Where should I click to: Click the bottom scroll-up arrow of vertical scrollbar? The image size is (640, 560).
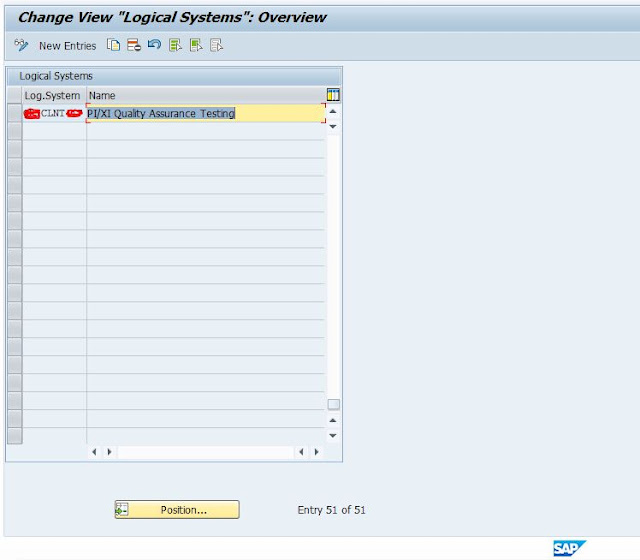(333, 420)
